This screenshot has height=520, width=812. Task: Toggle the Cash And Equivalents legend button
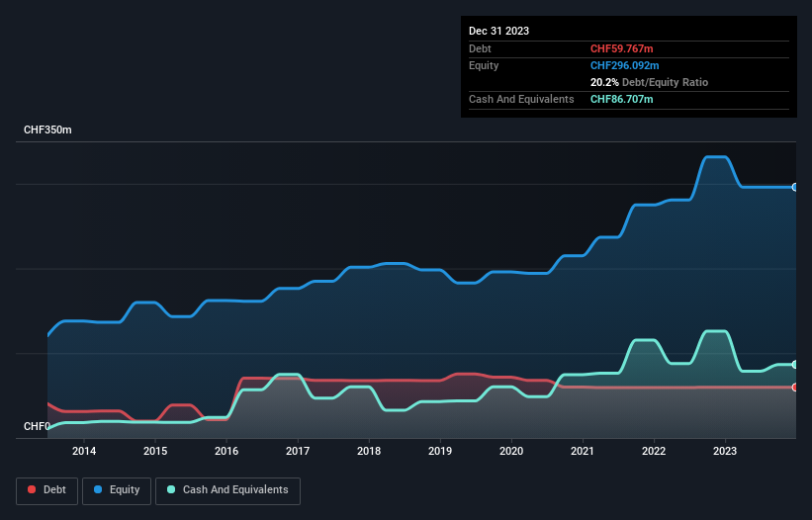pos(227,490)
